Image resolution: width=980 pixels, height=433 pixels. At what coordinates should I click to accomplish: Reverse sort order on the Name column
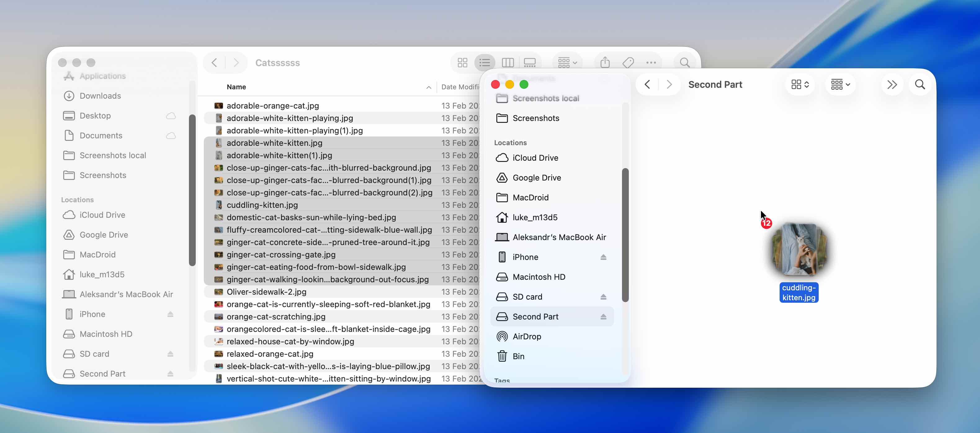click(x=429, y=87)
